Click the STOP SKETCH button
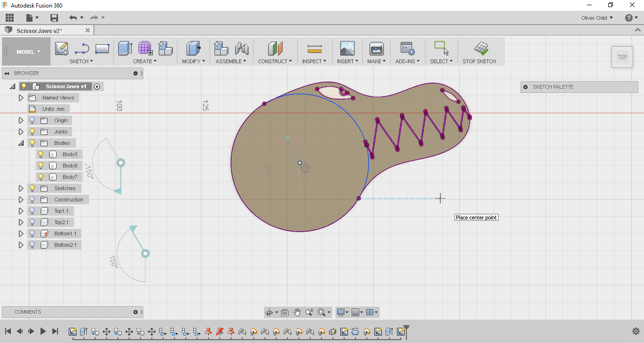 [x=479, y=52]
